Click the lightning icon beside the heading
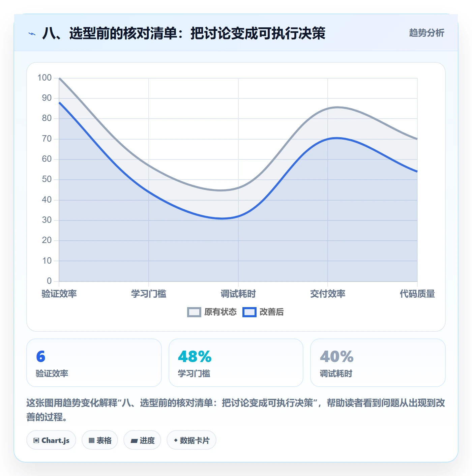This screenshot has width=472, height=476. [x=32, y=34]
